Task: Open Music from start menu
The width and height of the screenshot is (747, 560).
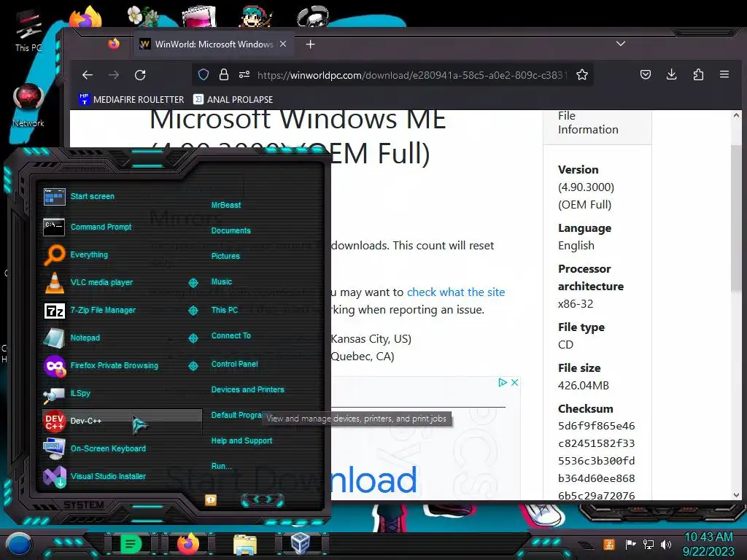Action: [x=222, y=282]
